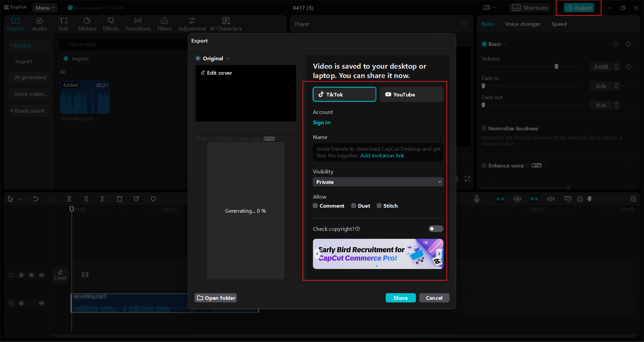Open the Stickers tab

click(87, 24)
